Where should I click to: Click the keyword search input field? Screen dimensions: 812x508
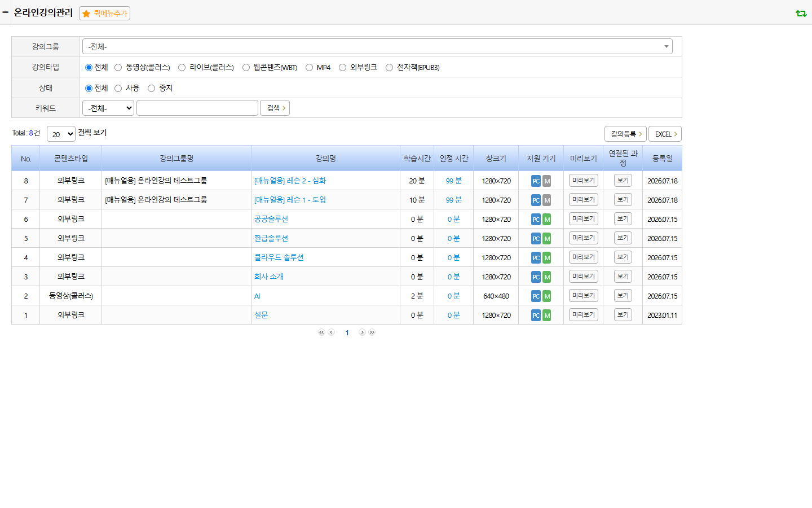click(x=197, y=108)
